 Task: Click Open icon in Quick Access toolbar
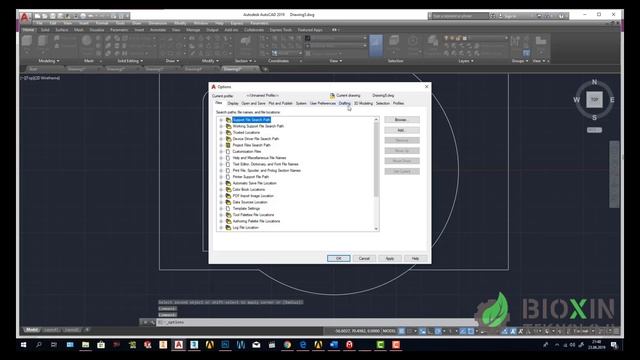[45, 16]
